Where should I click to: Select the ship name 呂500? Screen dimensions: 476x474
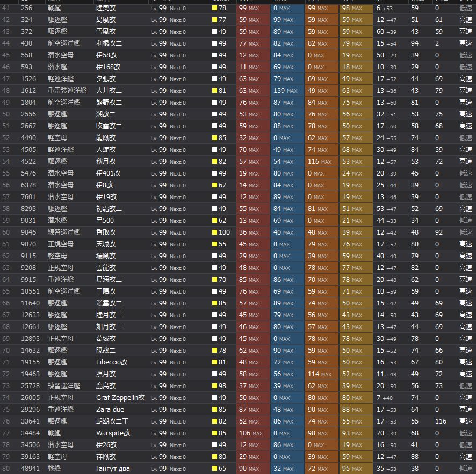coord(105,221)
